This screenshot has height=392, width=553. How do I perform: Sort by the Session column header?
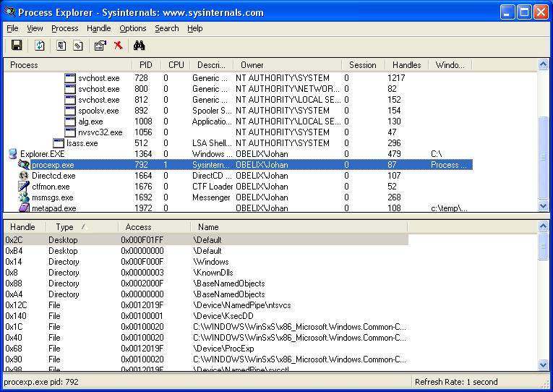pos(364,65)
